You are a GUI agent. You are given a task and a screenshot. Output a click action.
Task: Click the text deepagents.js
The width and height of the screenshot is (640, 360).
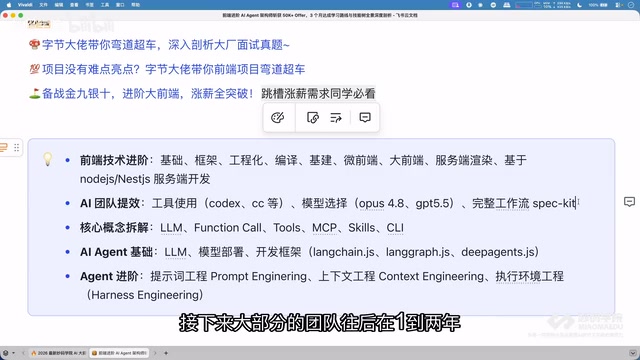pyautogui.click(x=498, y=252)
